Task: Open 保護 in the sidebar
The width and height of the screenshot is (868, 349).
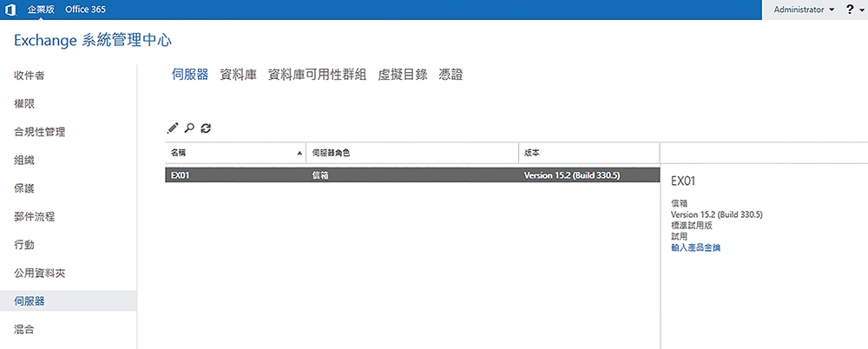Action: pos(24,189)
